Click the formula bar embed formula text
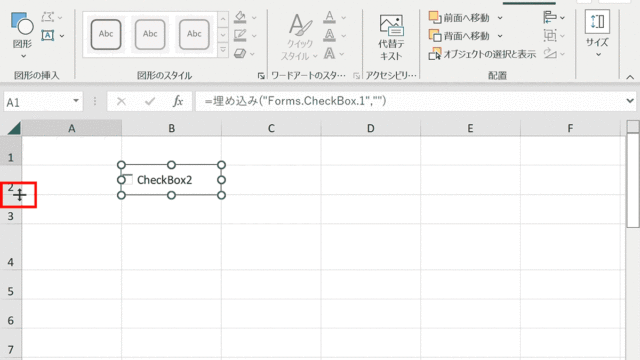Viewport: 640px width, 360px height. click(x=295, y=101)
